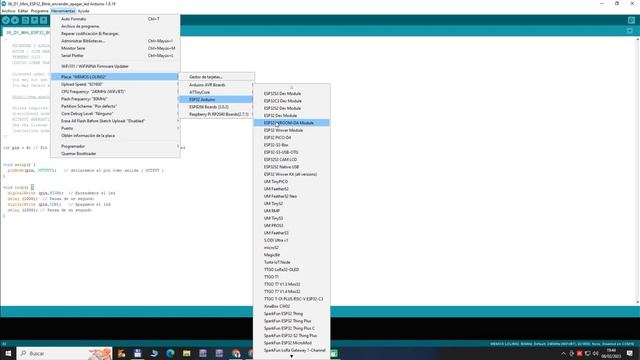Choose Auto Formato menu entry
This screenshot has width=640, height=360.
(x=115, y=19)
